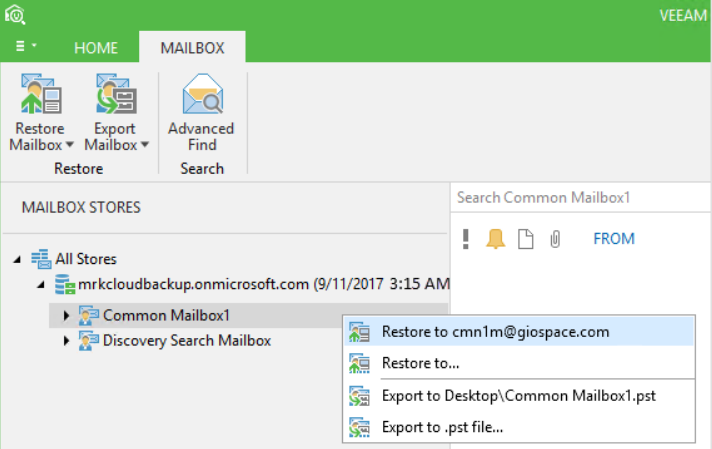The height and width of the screenshot is (449, 712).
Task: Click the mrkcloudbackup database icon
Action: click(65, 284)
